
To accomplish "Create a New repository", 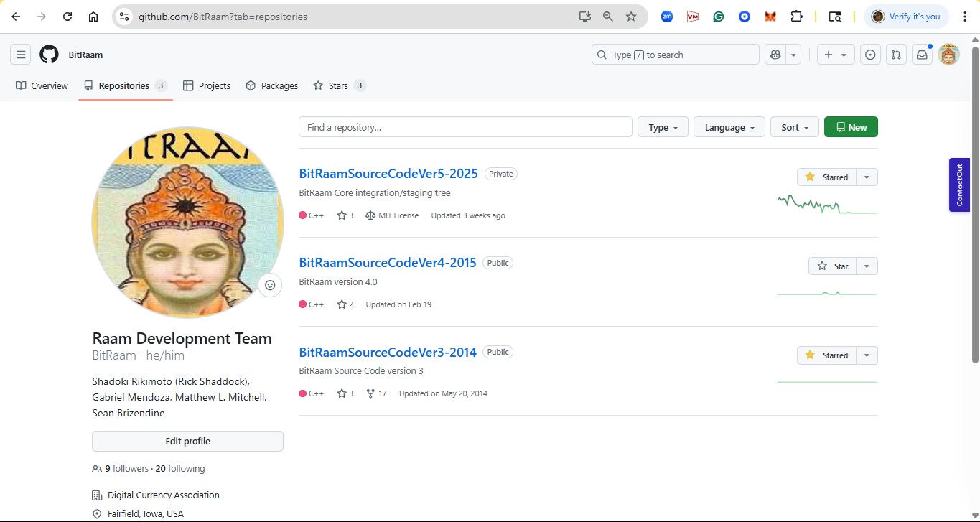I will (x=851, y=127).
